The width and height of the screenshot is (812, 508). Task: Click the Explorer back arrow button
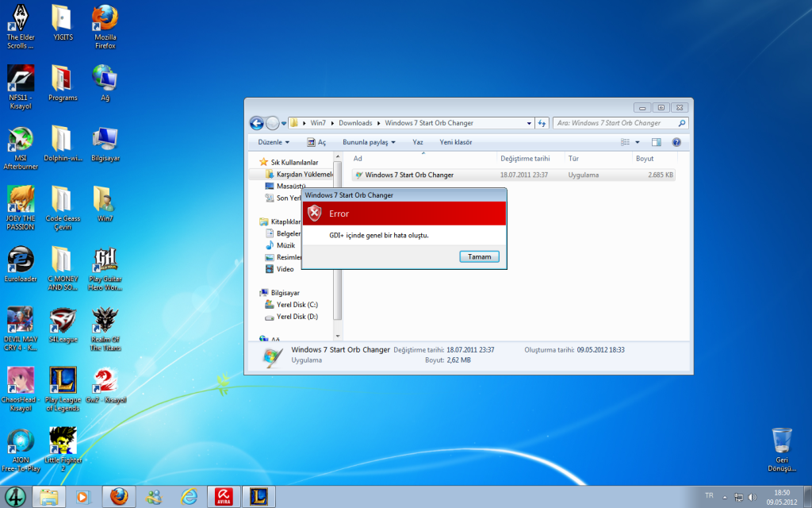coord(256,123)
